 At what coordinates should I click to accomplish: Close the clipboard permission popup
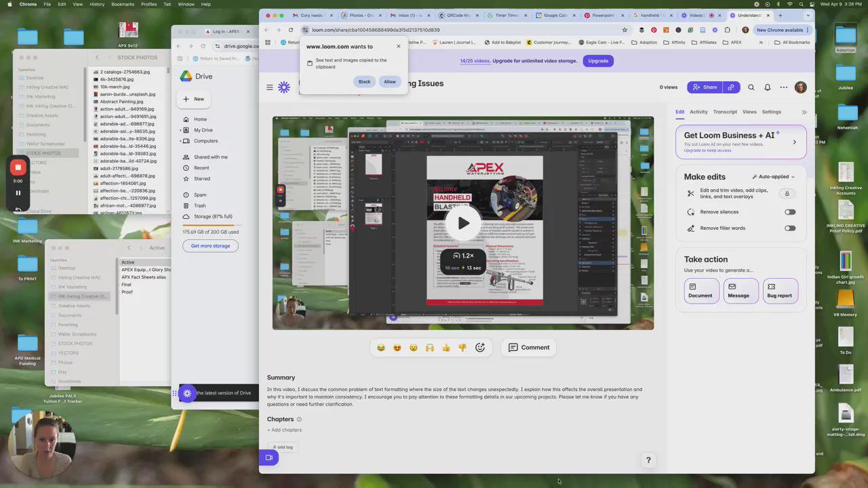[x=399, y=46]
